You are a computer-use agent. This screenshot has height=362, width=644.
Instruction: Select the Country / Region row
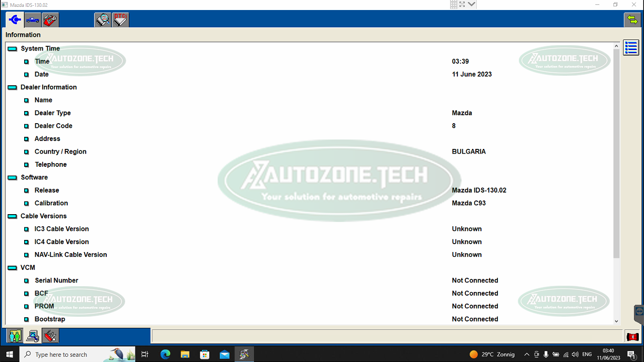60,152
